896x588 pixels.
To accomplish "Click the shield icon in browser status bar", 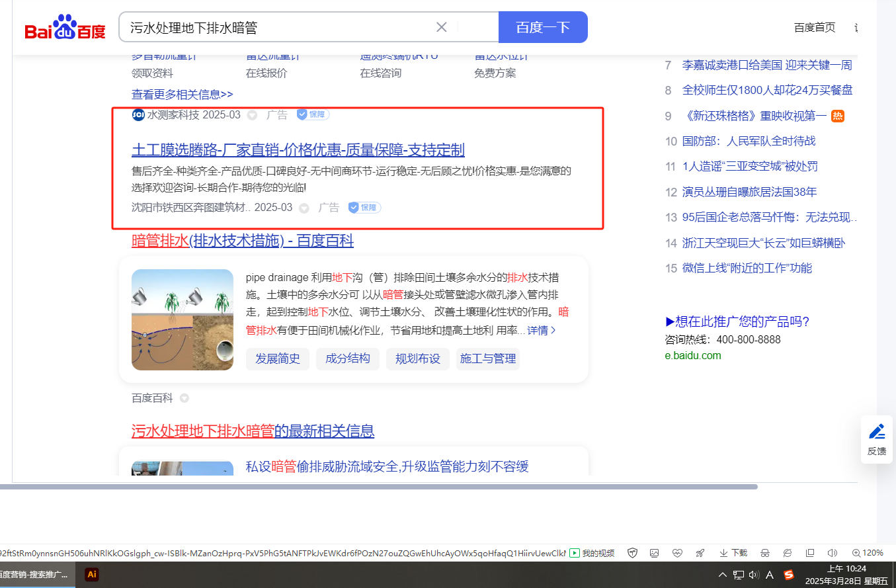I will pyautogui.click(x=632, y=553).
